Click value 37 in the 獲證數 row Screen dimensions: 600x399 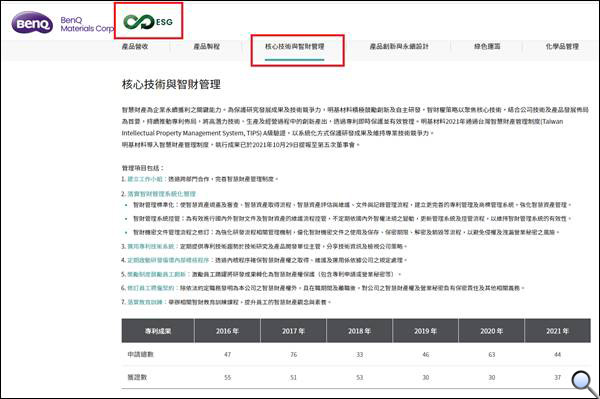point(558,378)
